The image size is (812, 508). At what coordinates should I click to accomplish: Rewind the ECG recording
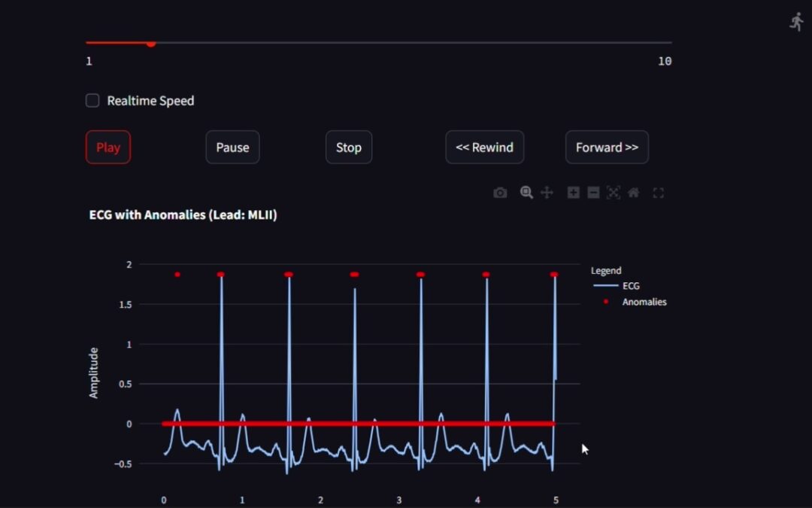tap(485, 147)
